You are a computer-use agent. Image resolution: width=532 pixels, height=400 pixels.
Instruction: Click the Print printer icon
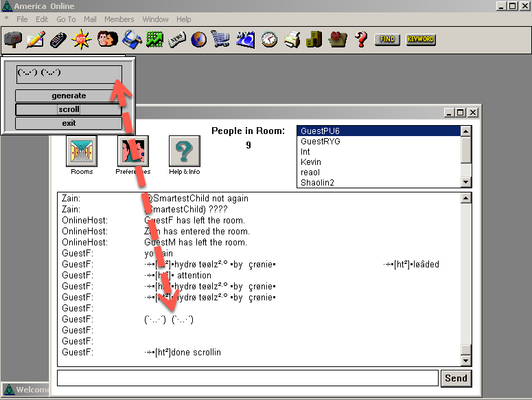click(x=292, y=39)
